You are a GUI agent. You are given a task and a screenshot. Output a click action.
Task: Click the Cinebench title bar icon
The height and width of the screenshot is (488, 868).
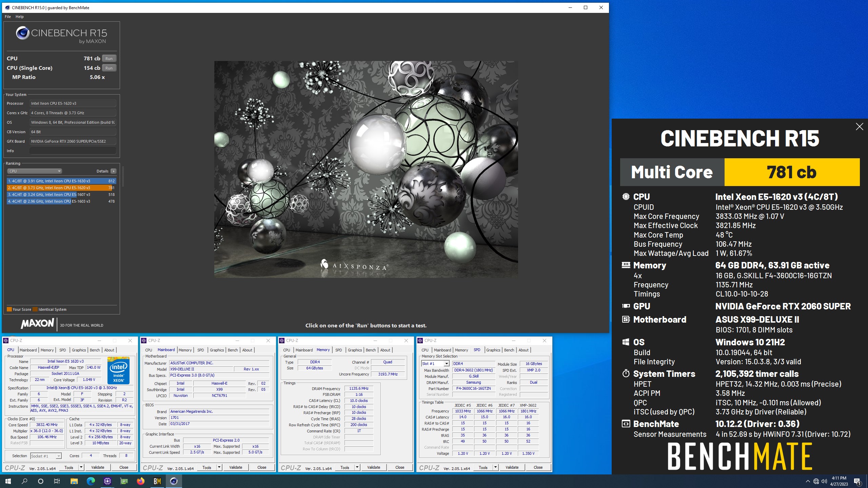7,7
